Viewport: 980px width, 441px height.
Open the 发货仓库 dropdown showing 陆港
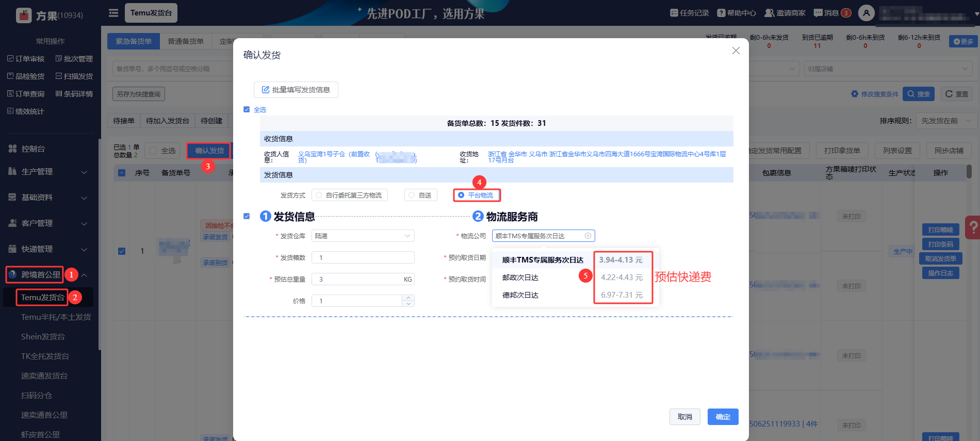coord(363,236)
